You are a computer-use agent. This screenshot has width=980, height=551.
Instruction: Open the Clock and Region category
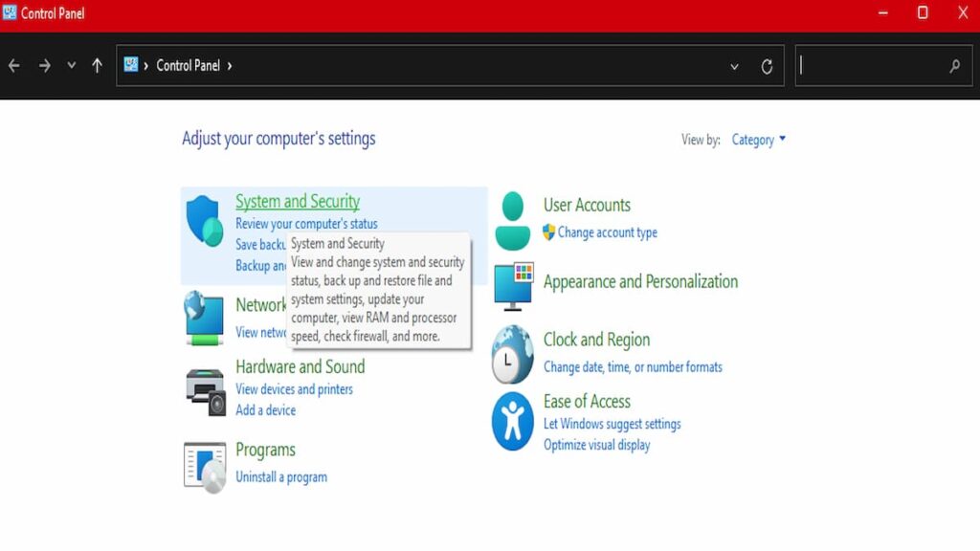(x=596, y=340)
